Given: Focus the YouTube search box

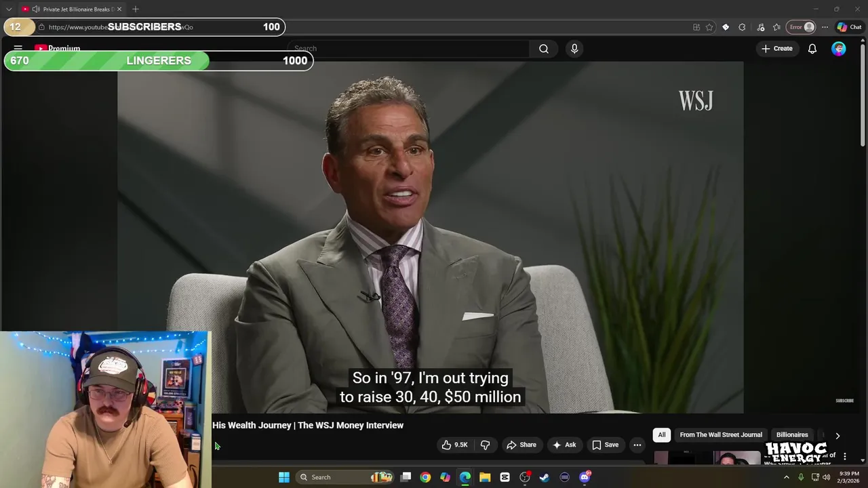Looking at the screenshot, I should 409,49.
